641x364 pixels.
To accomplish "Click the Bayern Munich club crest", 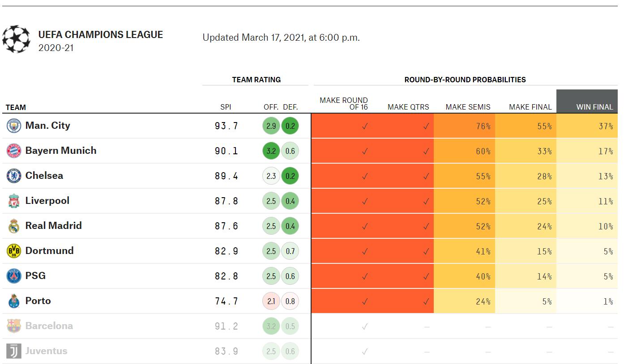I will point(14,151).
